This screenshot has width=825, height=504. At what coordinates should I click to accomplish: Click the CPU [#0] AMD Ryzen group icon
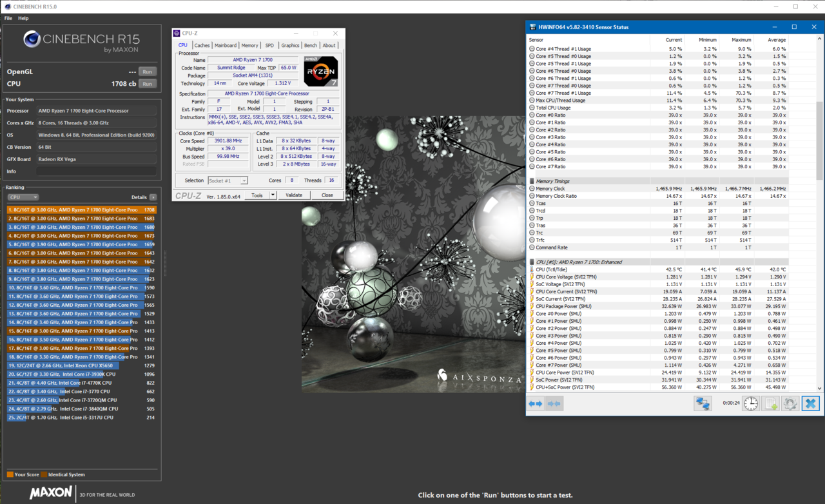[532, 262]
